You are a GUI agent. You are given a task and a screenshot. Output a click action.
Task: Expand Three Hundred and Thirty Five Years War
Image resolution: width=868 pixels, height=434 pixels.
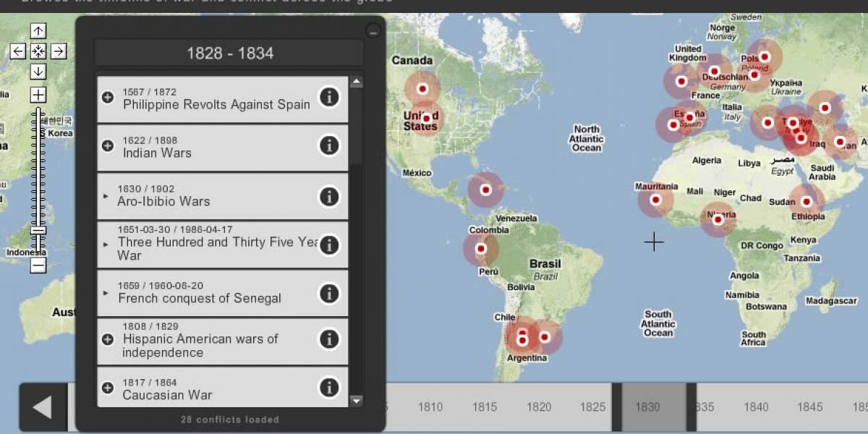(x=106, y=244)
